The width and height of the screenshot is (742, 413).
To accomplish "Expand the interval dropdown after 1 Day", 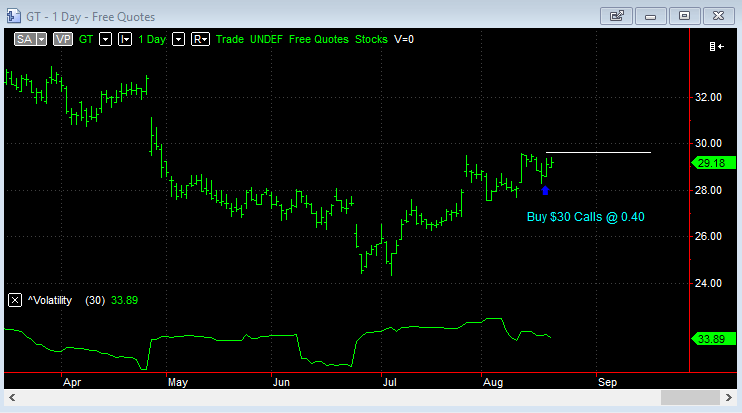I will tap(178, 39).
